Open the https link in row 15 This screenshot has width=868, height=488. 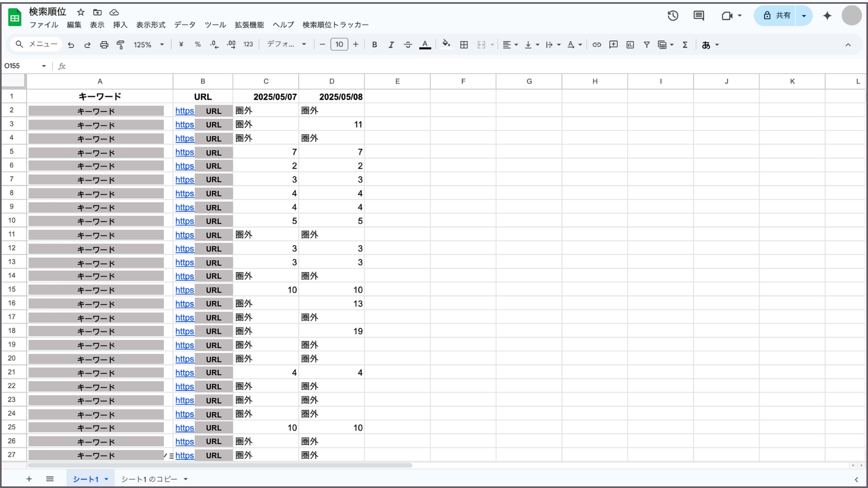coord(184,290)
